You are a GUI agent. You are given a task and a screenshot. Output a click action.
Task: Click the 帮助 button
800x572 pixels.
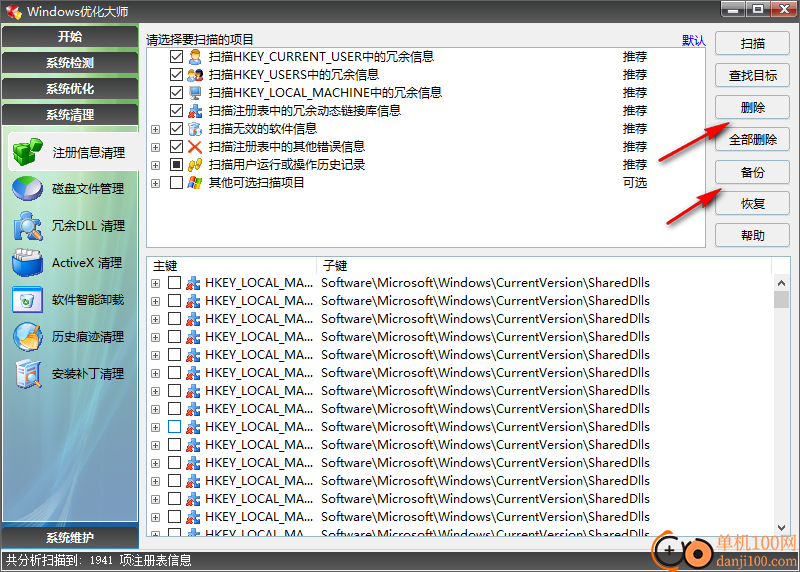click(752, 235)
